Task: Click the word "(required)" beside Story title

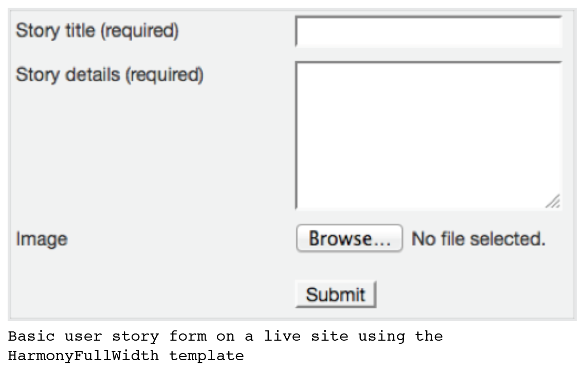Action: click(x=139, y=31)
